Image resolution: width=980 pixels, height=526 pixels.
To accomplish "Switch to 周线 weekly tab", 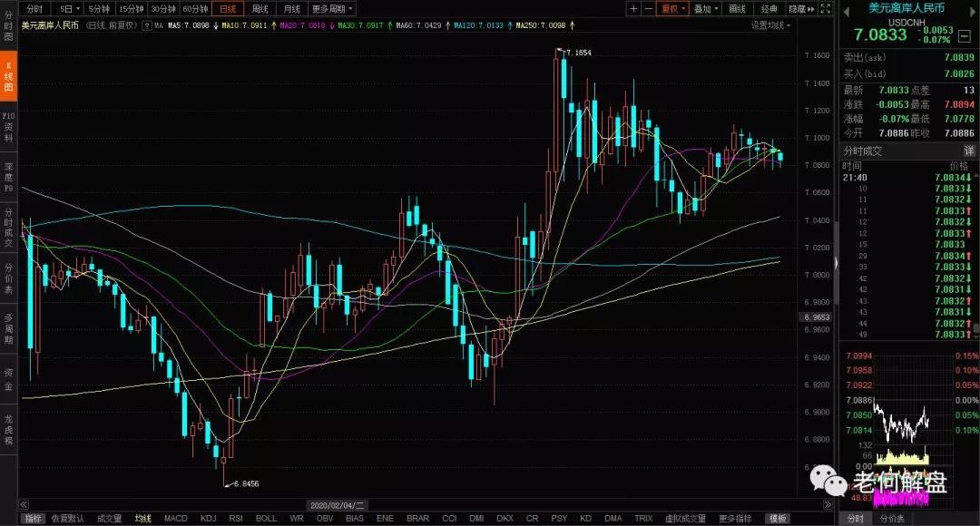I will coord(260,9).
